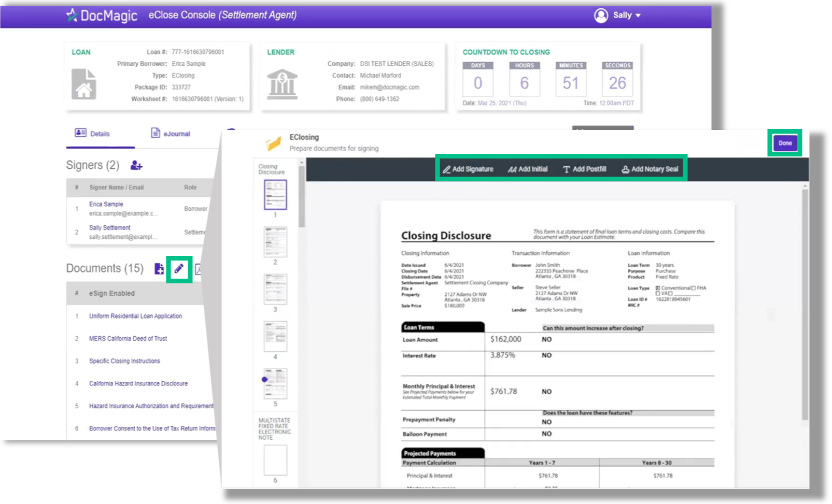
Task: Switch to the eJournal tab
Action: (171, 133)
